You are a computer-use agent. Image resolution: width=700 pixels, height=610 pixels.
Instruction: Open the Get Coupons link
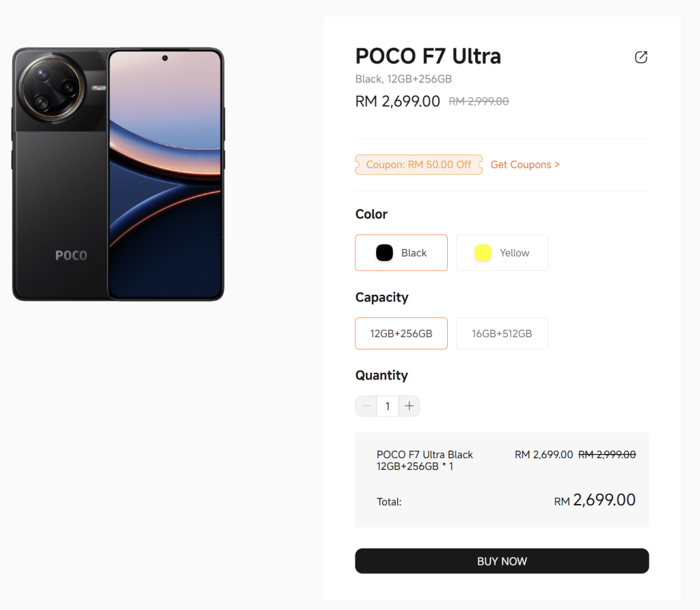click(x=525, y=165)
